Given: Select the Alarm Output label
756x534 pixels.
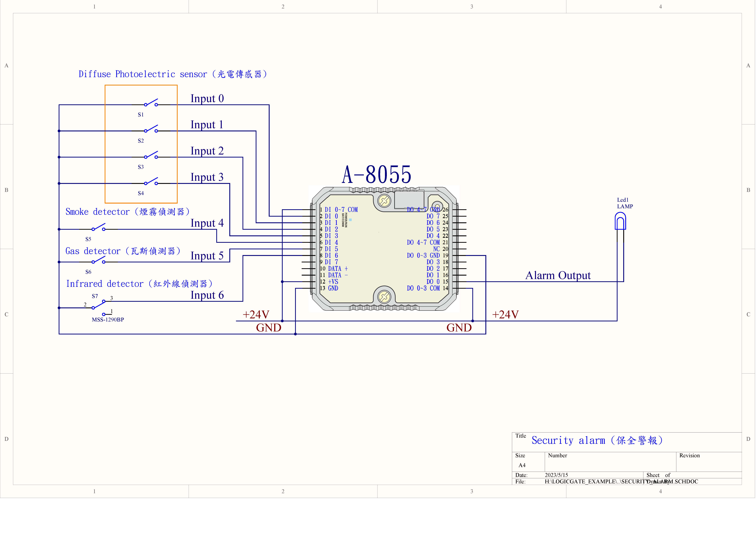Looking at the screenshot, I should (x=558, y=275).
